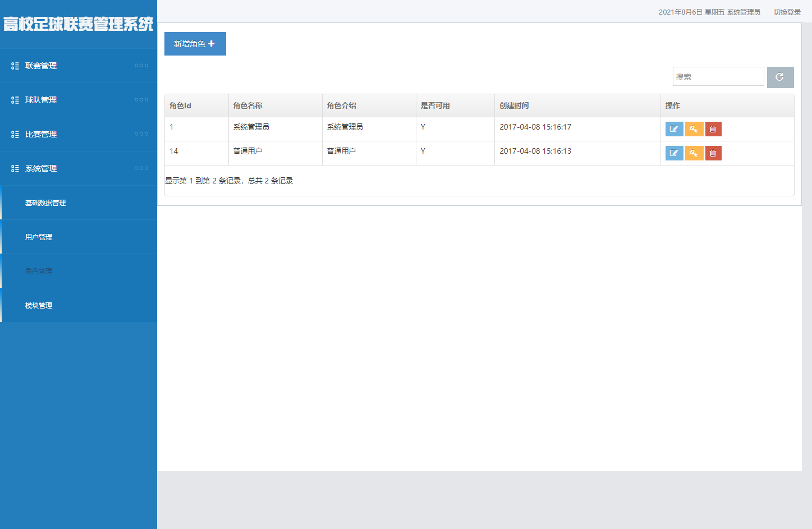
Task: Expand the 球队管理 sidebar menu
Action: pyautogui.click(x=41, y=100)
